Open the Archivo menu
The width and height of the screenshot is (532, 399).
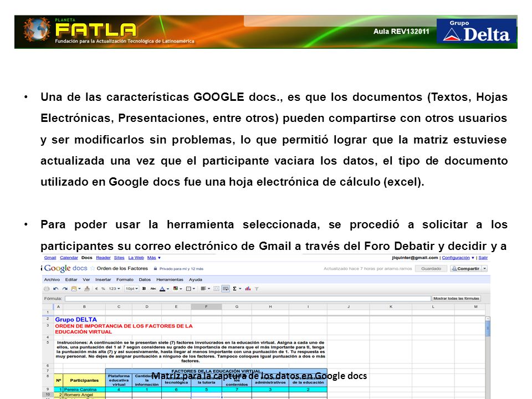click(52, 279)
